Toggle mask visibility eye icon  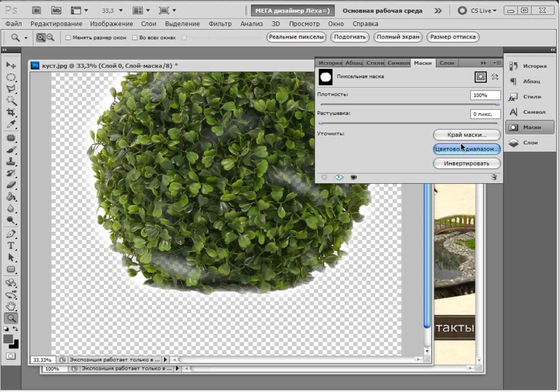click(353, 177)
